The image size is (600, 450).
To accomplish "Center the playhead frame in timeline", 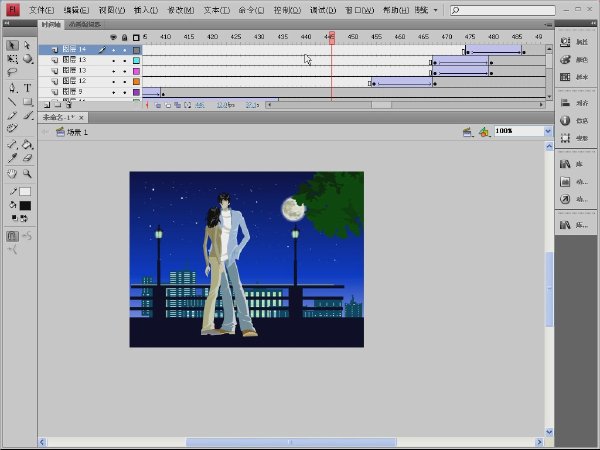I will tap(147, 105).
